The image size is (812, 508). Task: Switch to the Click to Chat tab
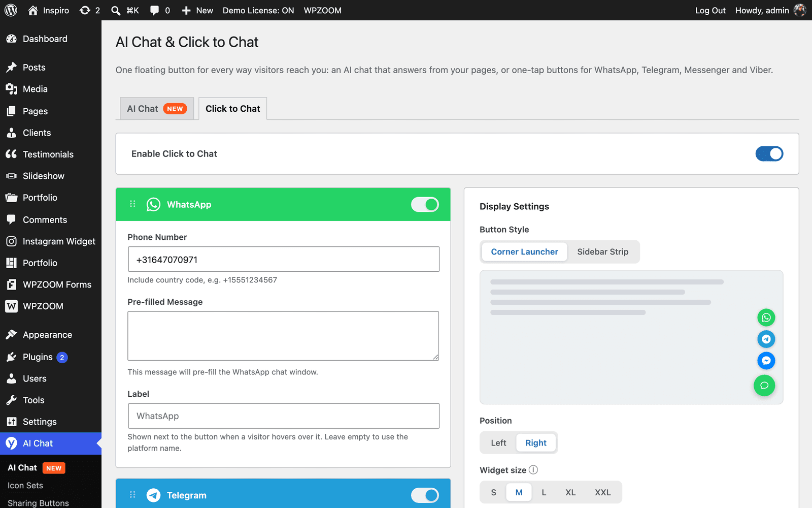tap(233, 109)
